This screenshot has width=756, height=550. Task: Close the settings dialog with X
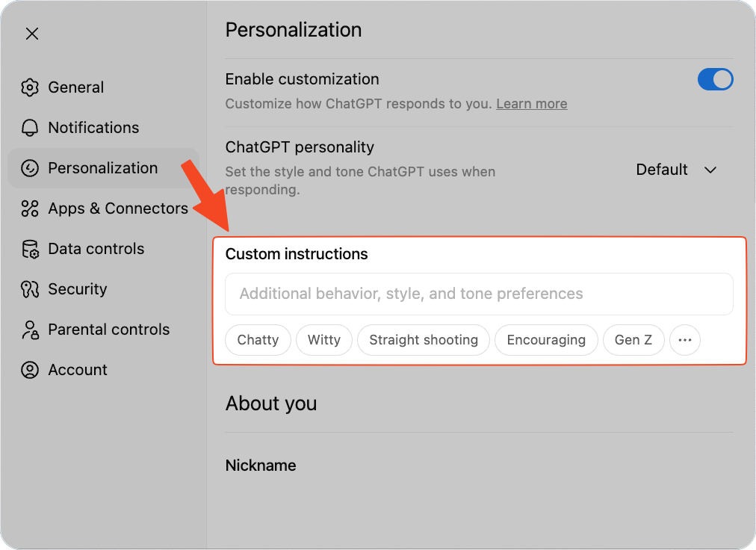pyautogui.click(x=32, y=34)
